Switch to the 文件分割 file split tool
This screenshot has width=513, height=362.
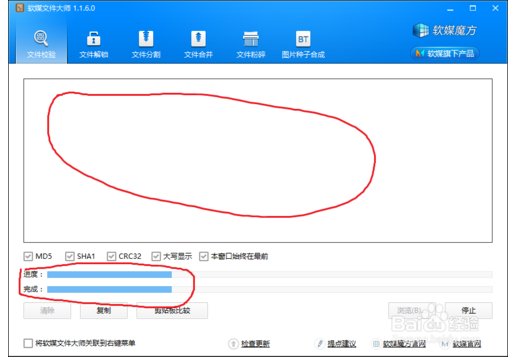(146, 44)
